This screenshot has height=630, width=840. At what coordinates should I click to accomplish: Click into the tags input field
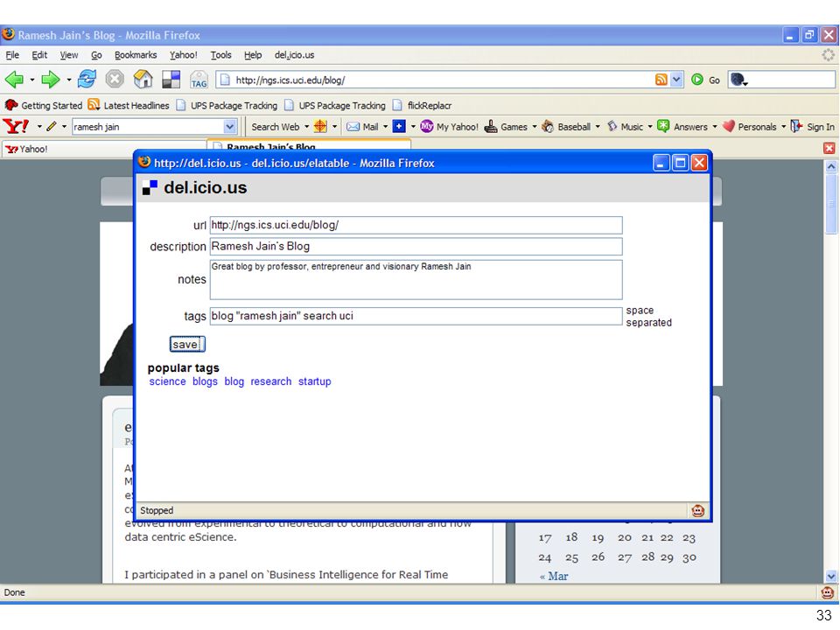tap(416, 316)
